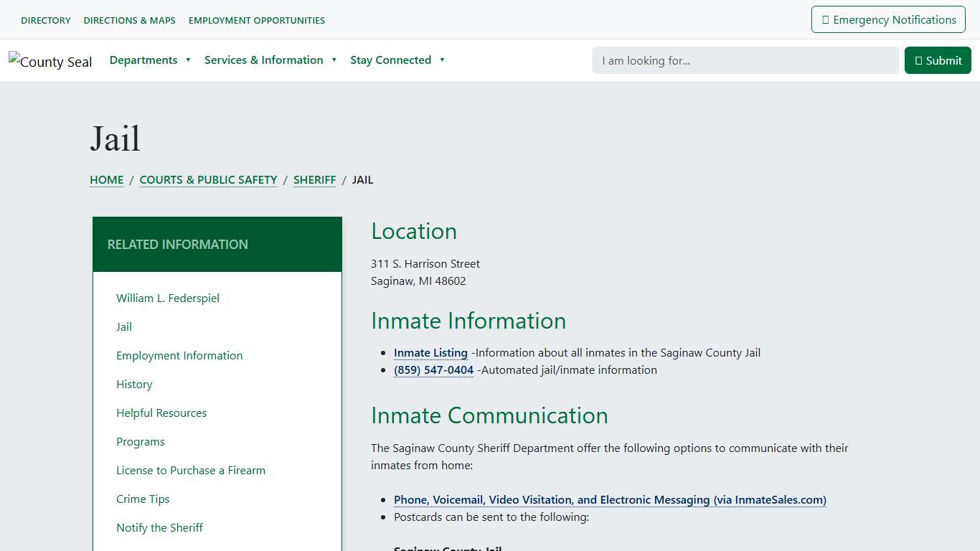Select William L. Federspiel sidebar link
The width and height of the screenshot is (980, 551).
point(167,298)
